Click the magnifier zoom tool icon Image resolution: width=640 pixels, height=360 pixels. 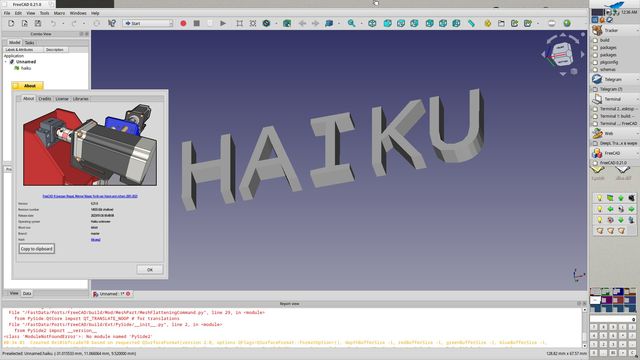[351, 24]
